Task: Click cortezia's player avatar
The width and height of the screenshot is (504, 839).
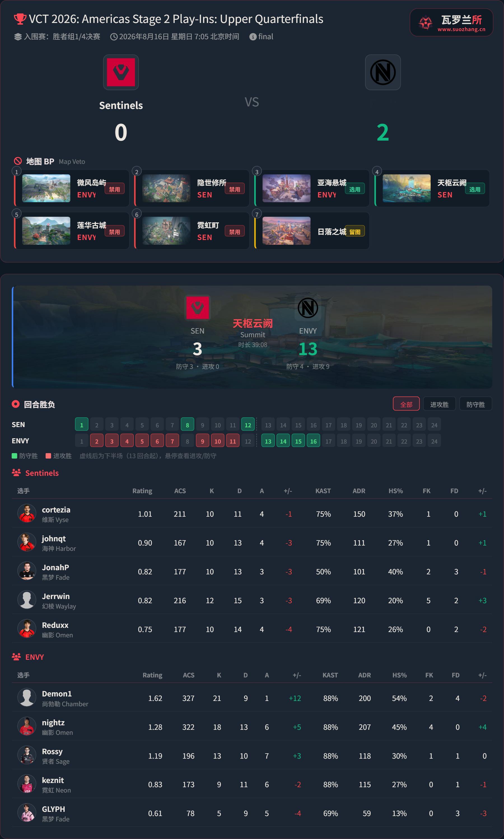Action: (27, 513)
